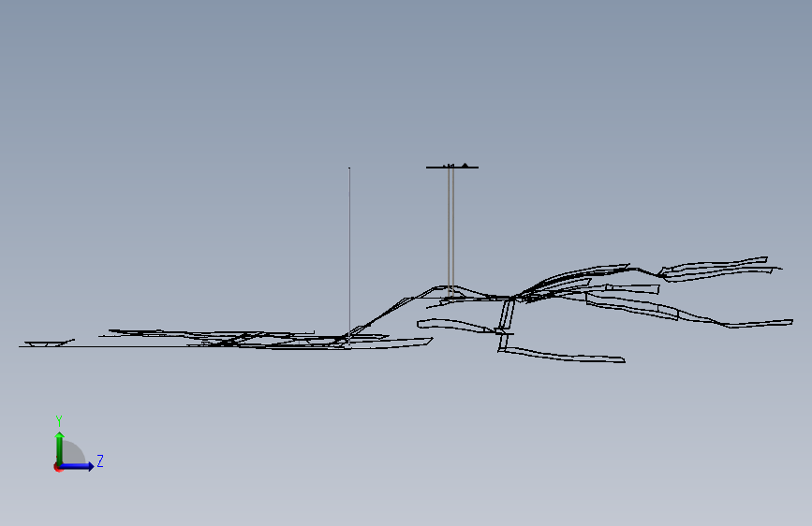Select the surface headframe structure atop shaft

pos(452,167)
